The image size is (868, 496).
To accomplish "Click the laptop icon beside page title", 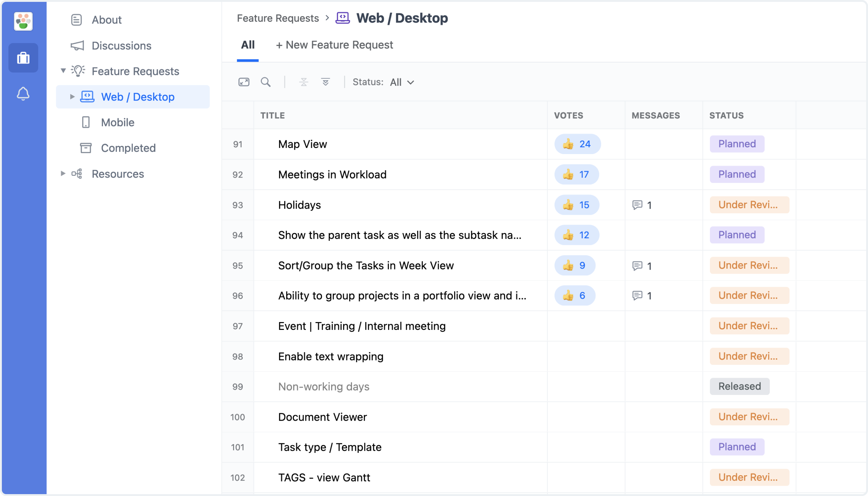I will pyautogui.click(x=343, y=18).
